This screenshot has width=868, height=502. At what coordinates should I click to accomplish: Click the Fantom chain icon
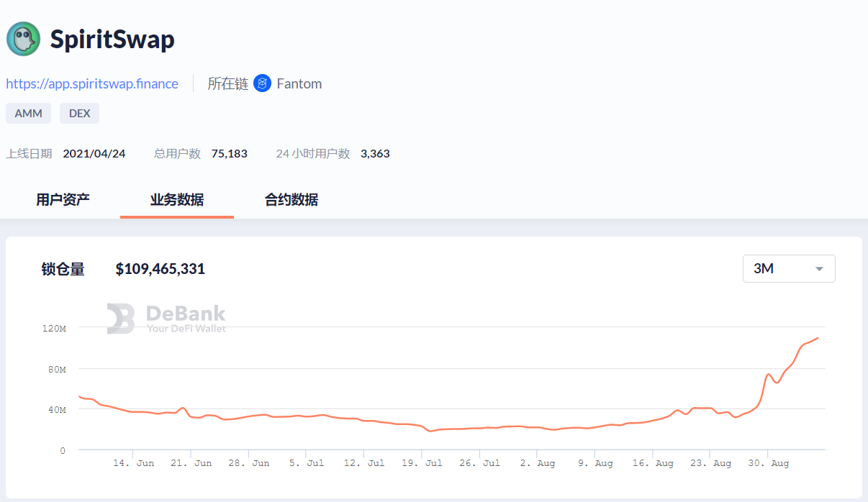click(x=262, y=83)
